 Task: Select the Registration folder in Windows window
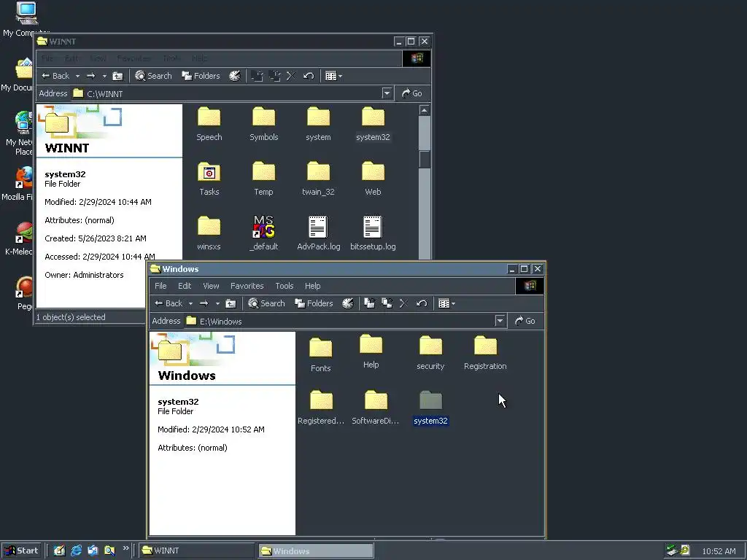(x=485, y=353)
